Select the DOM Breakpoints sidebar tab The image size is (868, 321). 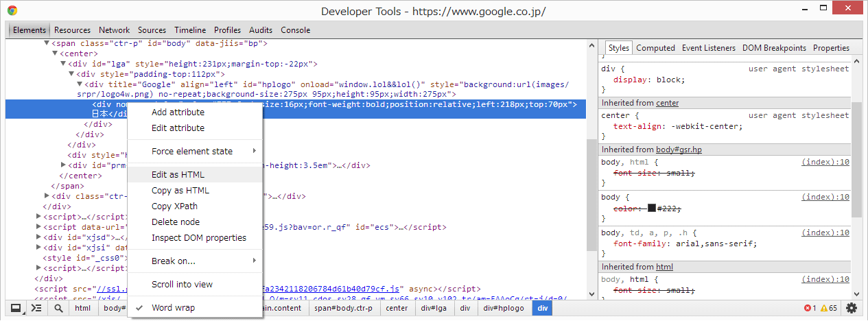(x=774, y=48)
